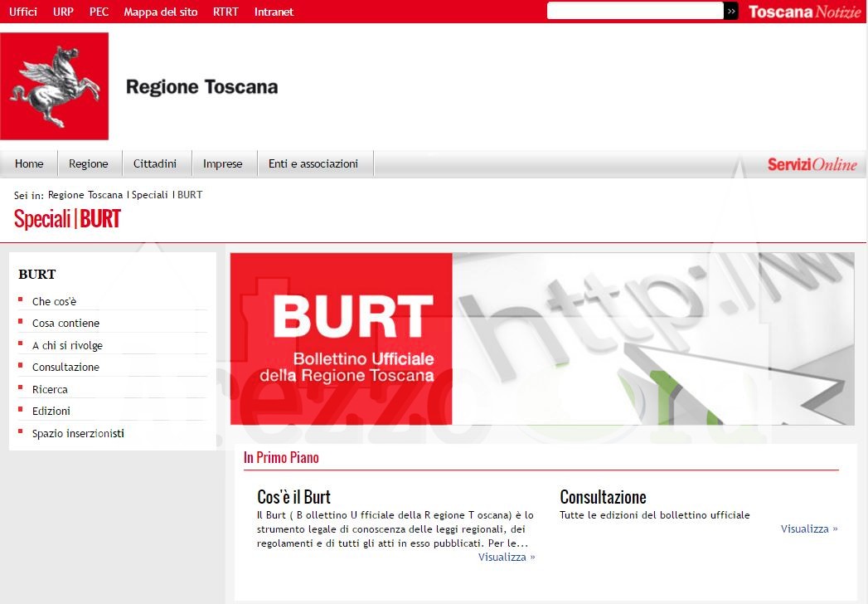This screenshot has width=868, height=604.
Task: Select Mappa del sito in top bar
Action: tap(161, 12)
